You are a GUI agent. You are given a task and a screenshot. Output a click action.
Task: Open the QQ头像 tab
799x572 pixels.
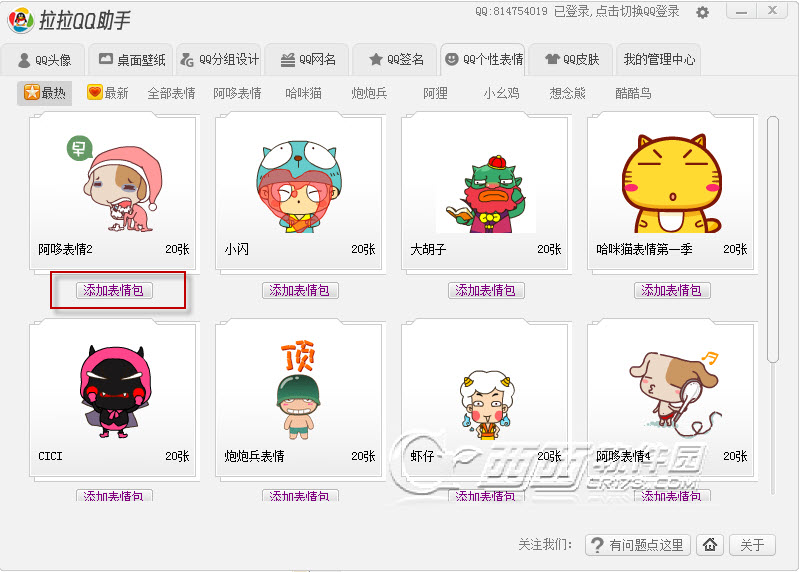coord(43,60)
